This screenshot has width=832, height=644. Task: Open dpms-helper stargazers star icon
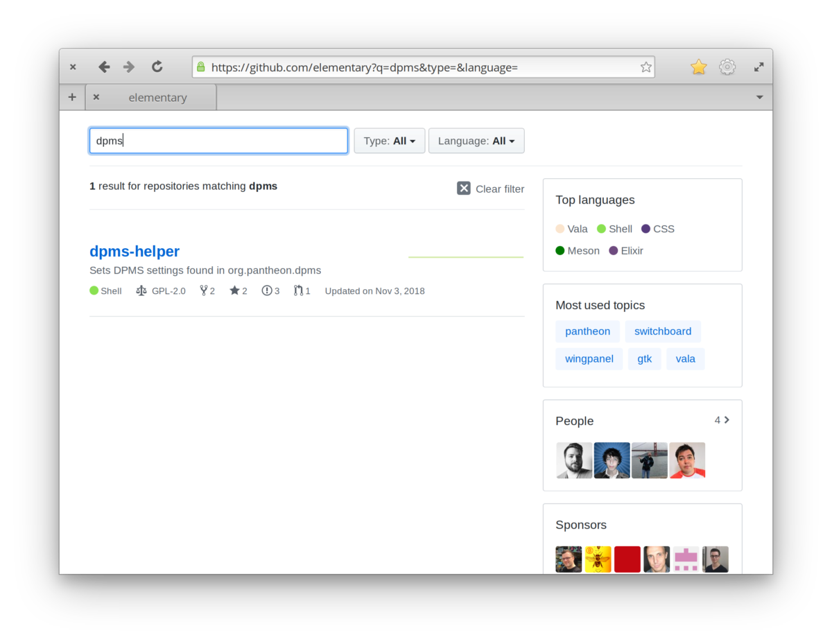coord(234,290)
